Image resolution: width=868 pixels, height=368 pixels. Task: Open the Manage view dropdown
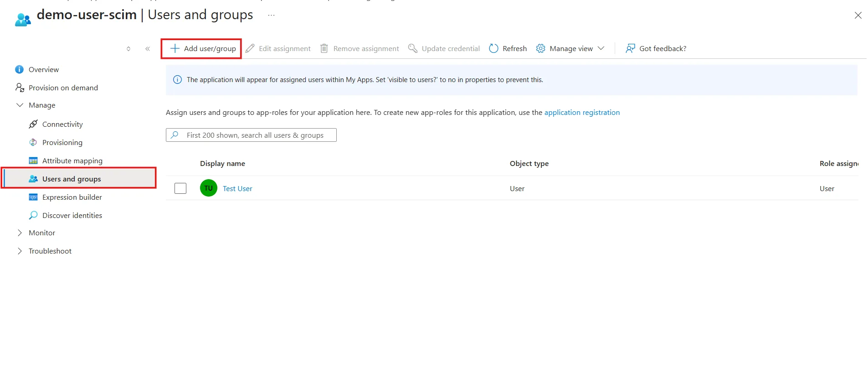pyautogui.click(x=570, y=48)
